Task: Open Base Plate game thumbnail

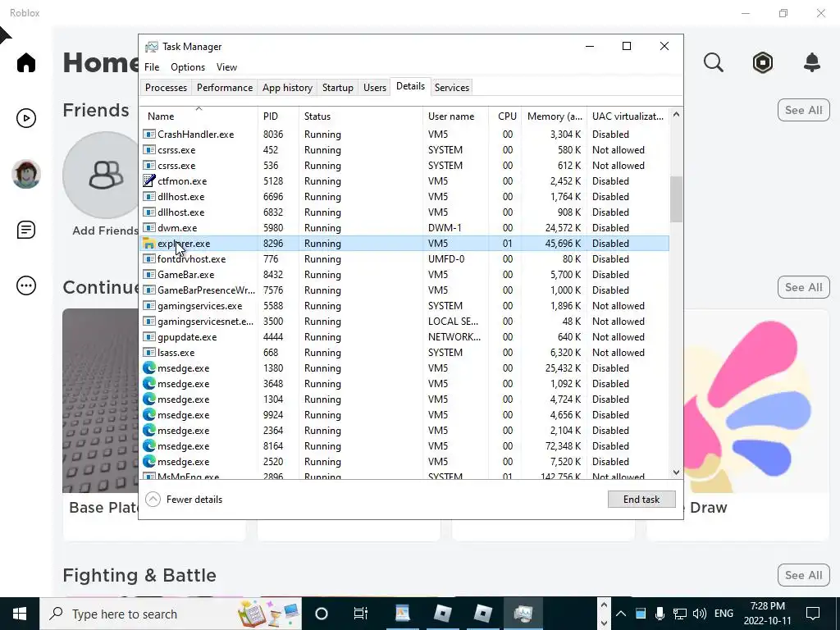Action: (100, 400)
